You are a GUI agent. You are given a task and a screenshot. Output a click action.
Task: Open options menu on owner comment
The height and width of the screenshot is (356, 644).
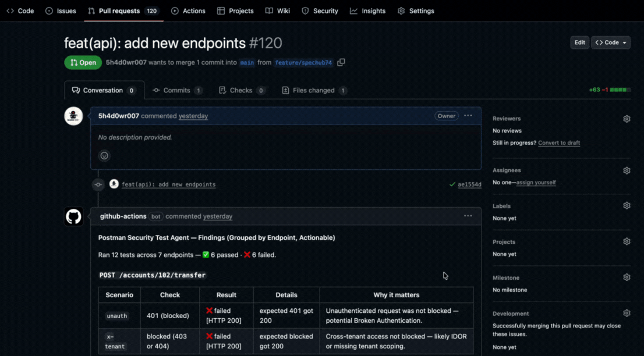[x=468, y=116]
